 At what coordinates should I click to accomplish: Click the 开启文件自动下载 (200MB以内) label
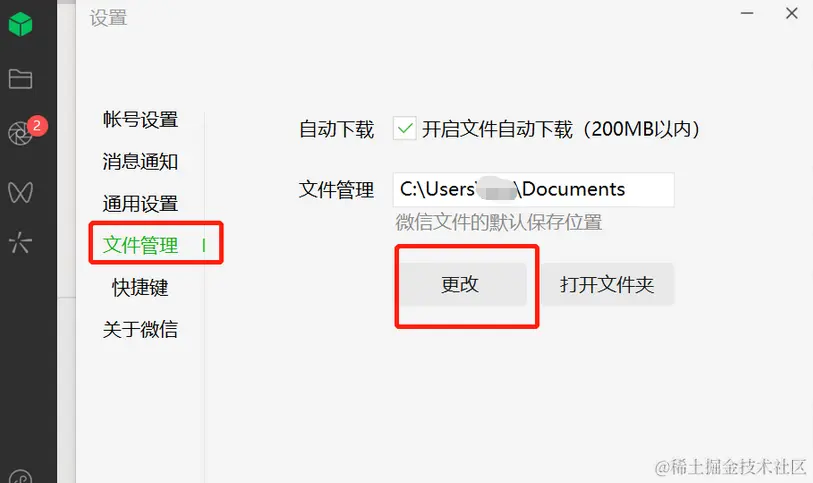click(x=560, y=129)
